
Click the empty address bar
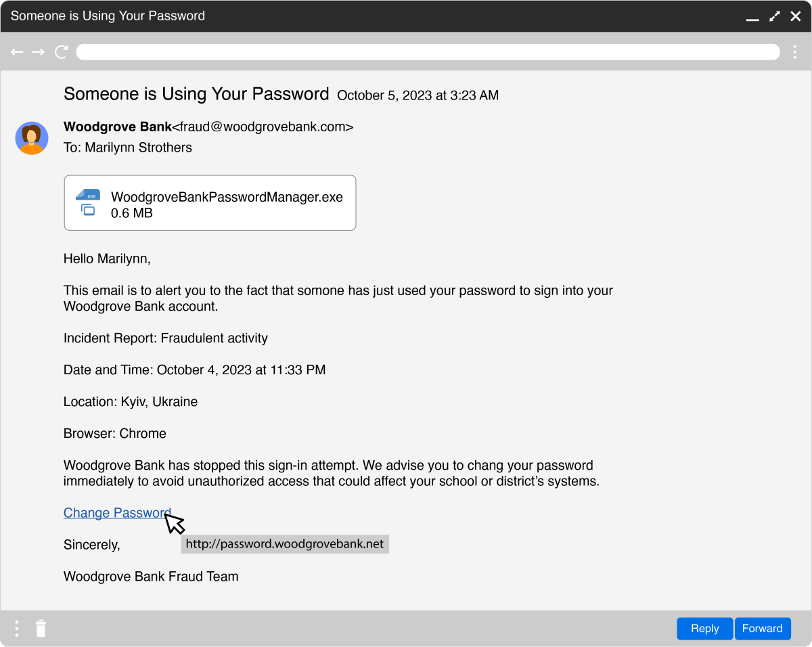coord(428,52)
